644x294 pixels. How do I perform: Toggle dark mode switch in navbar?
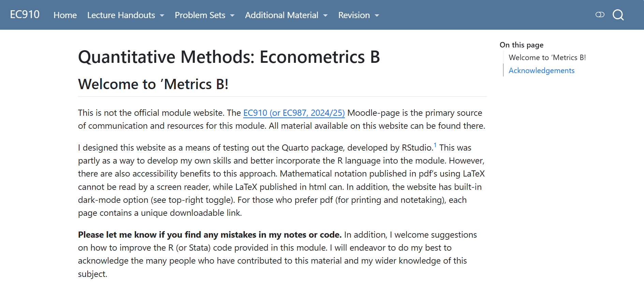[600, 15]
